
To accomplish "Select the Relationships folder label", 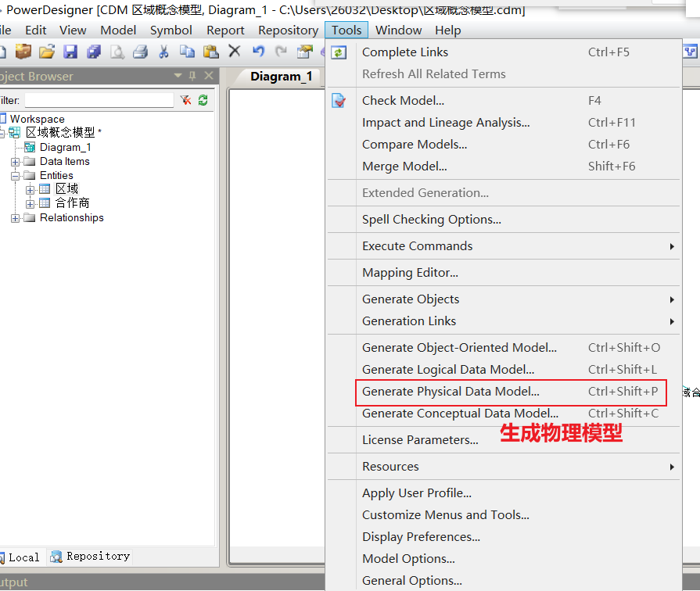I will pyautogui.click(x=71, y=217).
